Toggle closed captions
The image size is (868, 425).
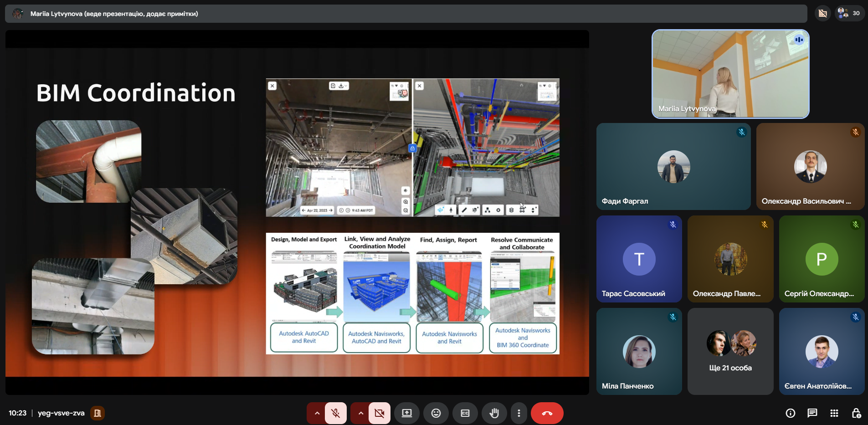point(465,413)
